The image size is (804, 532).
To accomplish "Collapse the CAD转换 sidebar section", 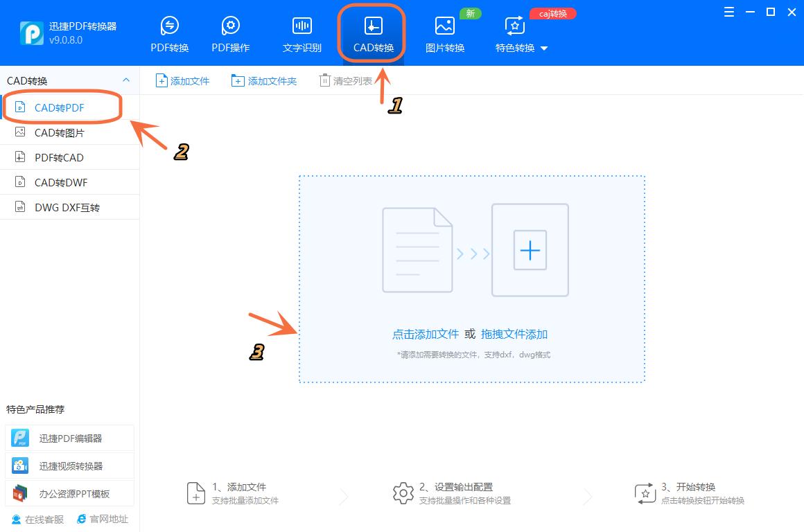I will [126, 80].
